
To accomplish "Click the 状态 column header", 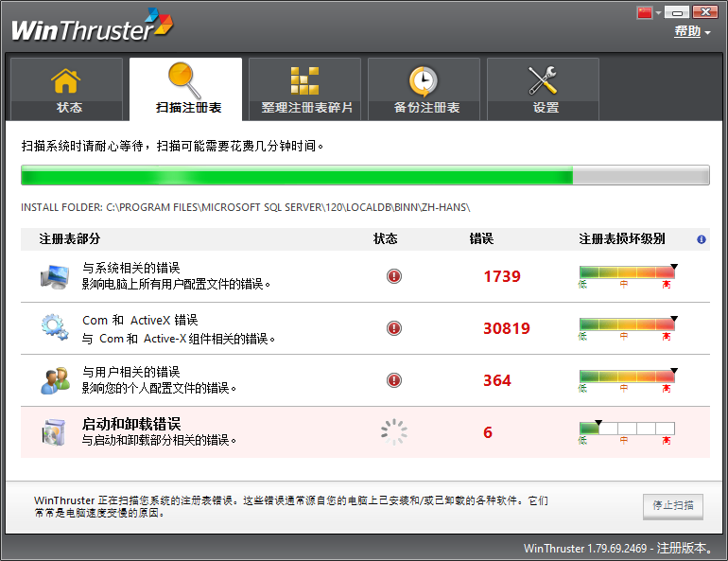I will coord(386,239).
